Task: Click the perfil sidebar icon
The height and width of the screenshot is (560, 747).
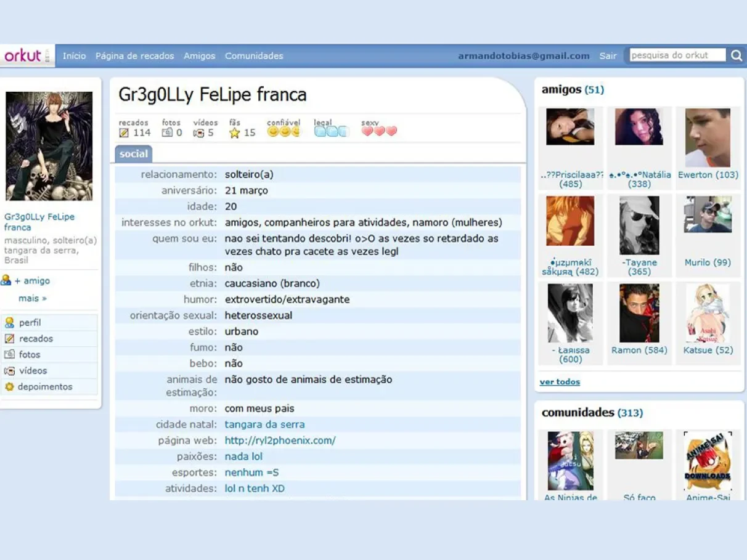Action: click(x=9, y=322)
